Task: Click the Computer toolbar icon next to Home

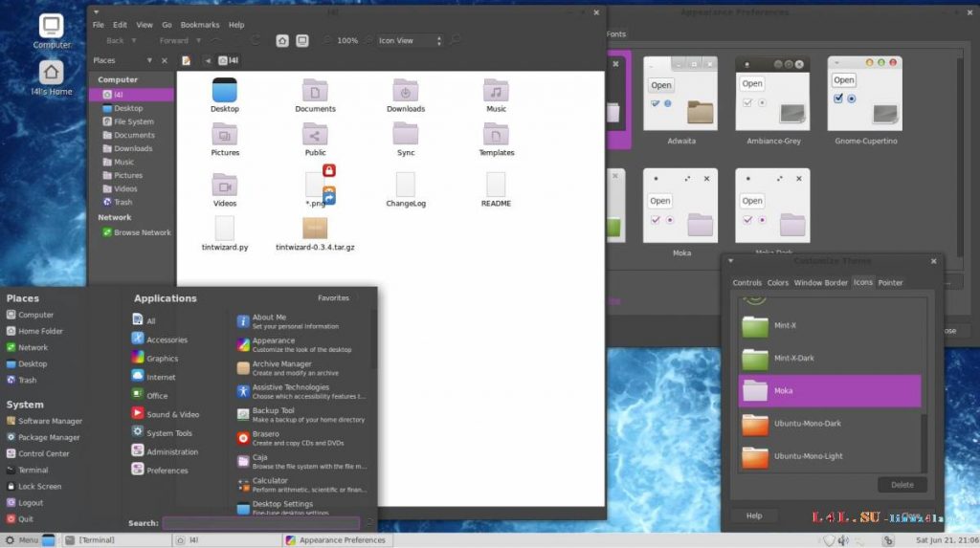Action: (302, 40)
